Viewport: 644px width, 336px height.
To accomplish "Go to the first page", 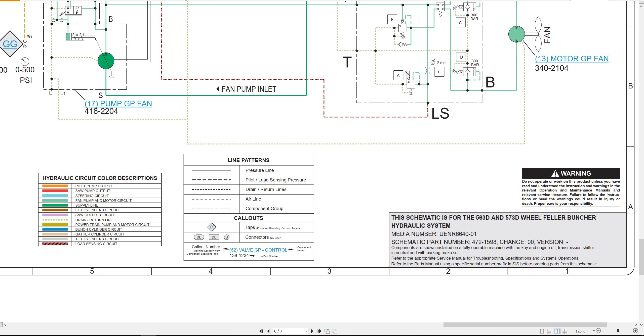I will pos(261,331).
